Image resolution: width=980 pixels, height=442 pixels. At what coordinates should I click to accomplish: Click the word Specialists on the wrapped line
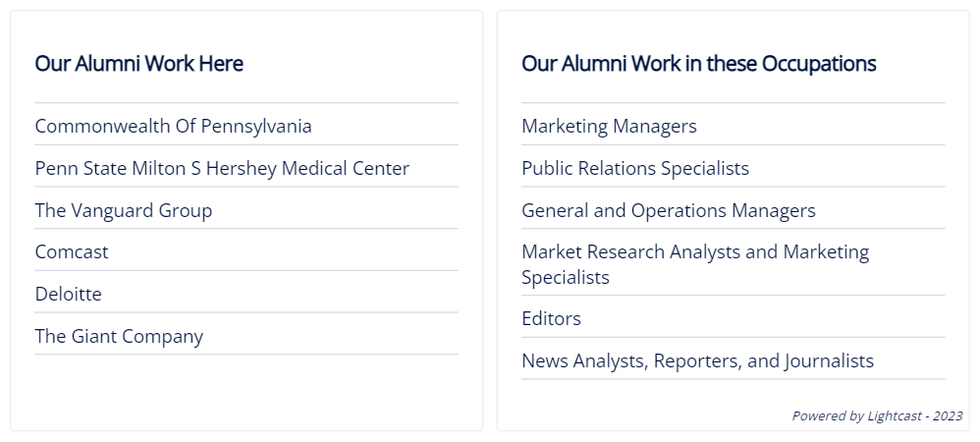[566, 277]
